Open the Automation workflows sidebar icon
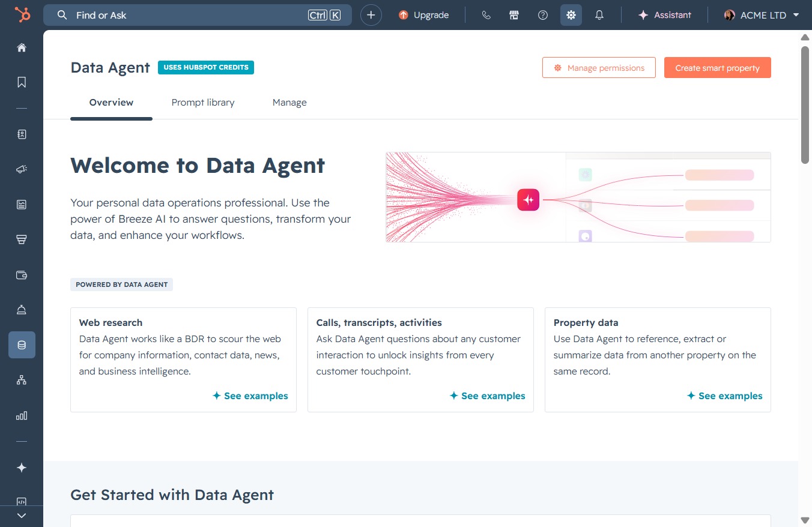Viewport: 812px width, 527px height. pyautogui.click(x=22, y=380)
